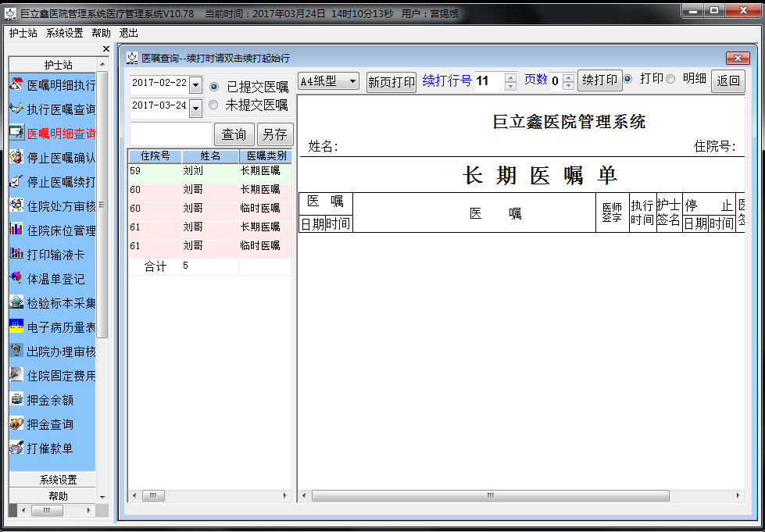
Task: Expand the A4纸型 paper type dropdown
Action: tap(352, 81)
